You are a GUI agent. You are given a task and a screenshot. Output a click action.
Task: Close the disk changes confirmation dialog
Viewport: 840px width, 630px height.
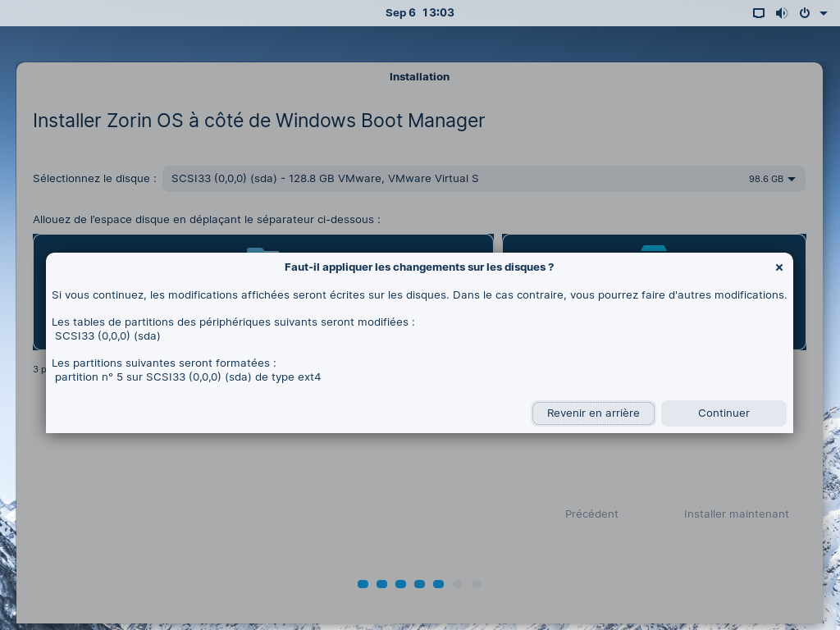pyautogui.click(x=778, y=267)
